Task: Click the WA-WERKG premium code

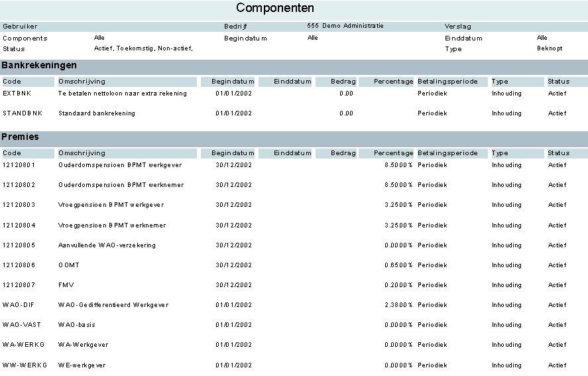Action: click(23, 345)
